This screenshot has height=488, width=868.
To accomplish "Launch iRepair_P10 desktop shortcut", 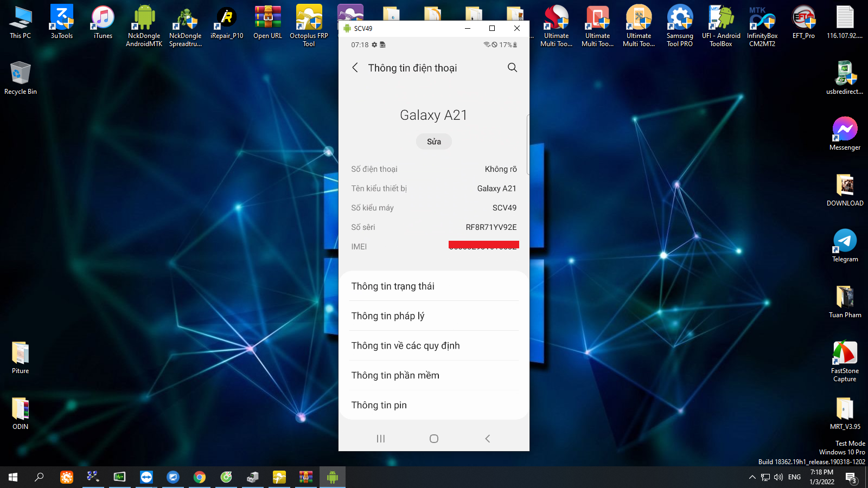I will click(x=227, y=23).
